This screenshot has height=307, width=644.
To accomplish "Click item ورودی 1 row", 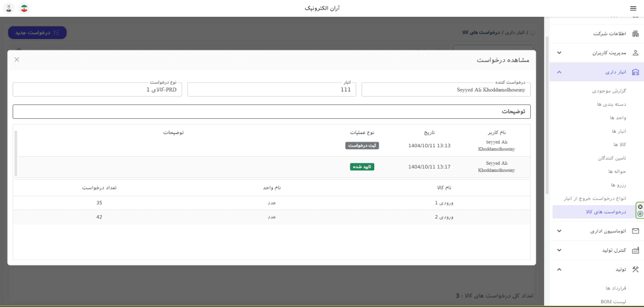I will 272,203.
